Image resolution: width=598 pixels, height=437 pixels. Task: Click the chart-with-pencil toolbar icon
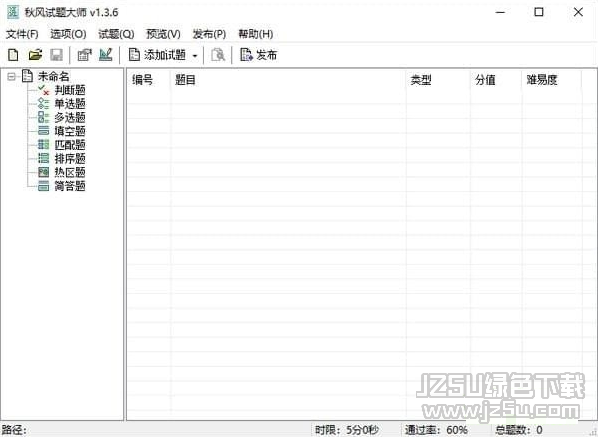[106, 55]
